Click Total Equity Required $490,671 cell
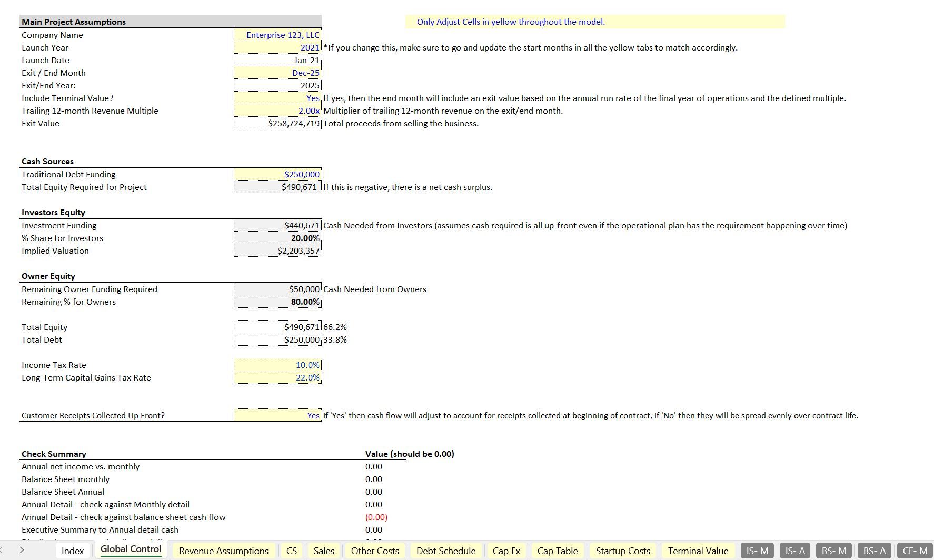 coord(277,187)
